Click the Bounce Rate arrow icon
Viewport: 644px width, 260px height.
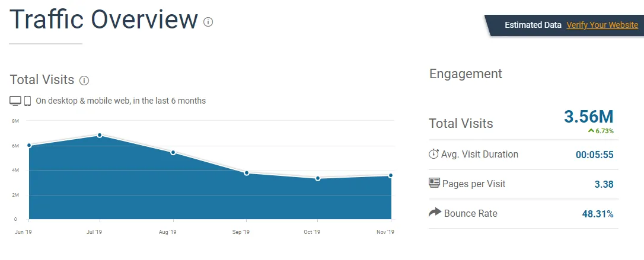tap(435, 213)
